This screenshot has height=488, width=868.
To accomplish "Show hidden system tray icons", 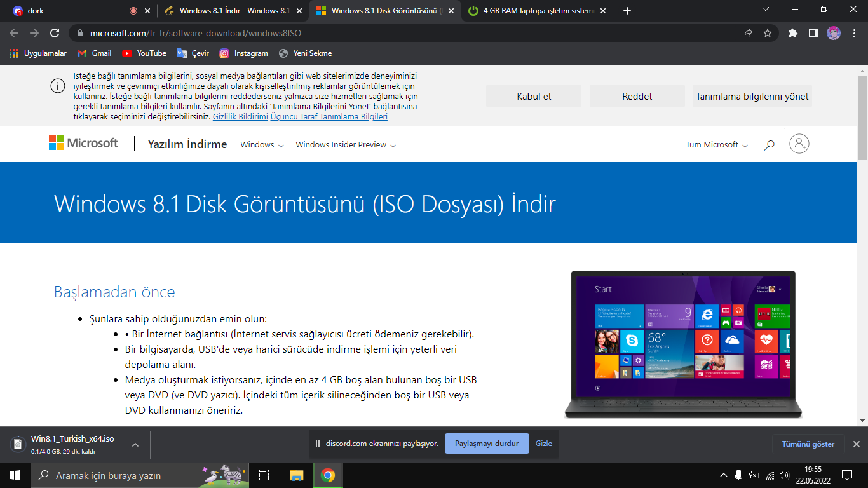I will point(724,475).
